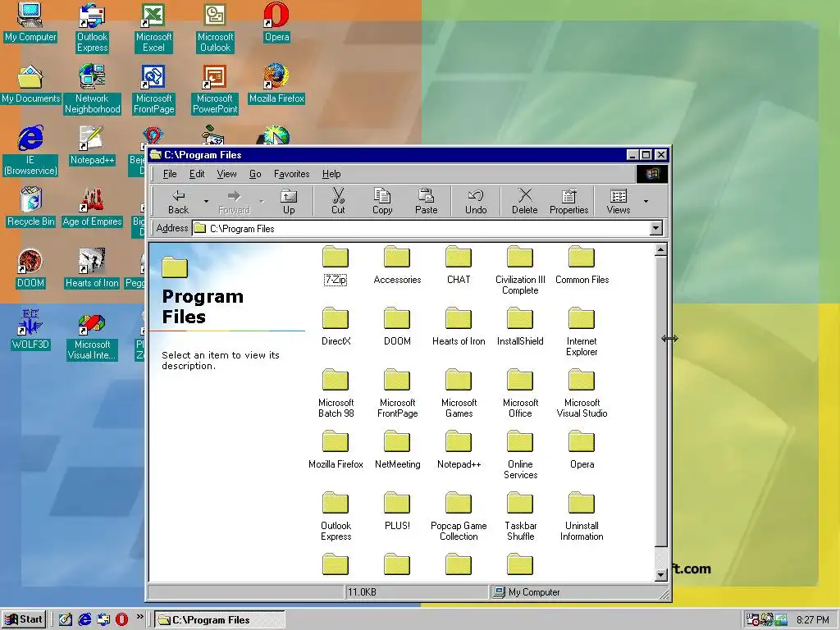Expand the Quick Launch overflow chevron
This screenshot has height=630, width=840.
click(139, 617)
